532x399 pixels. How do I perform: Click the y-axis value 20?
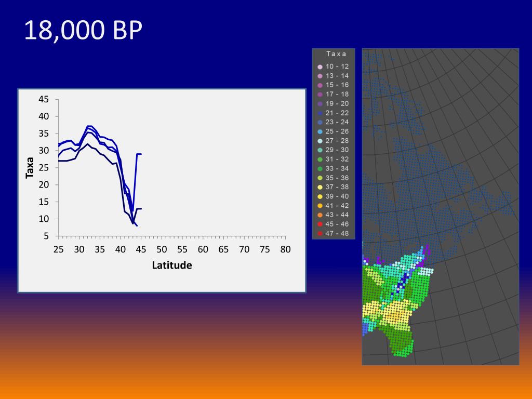(44, 184)
